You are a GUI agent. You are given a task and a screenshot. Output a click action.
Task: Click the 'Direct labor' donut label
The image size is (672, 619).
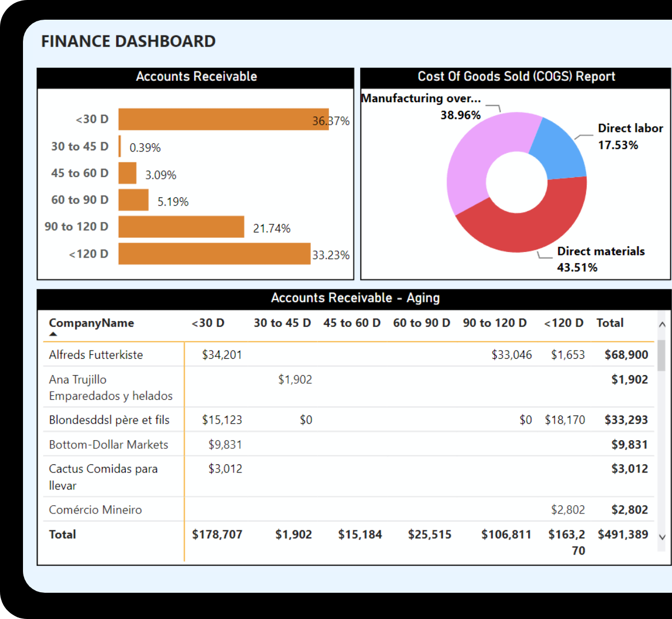pos(630,128)
